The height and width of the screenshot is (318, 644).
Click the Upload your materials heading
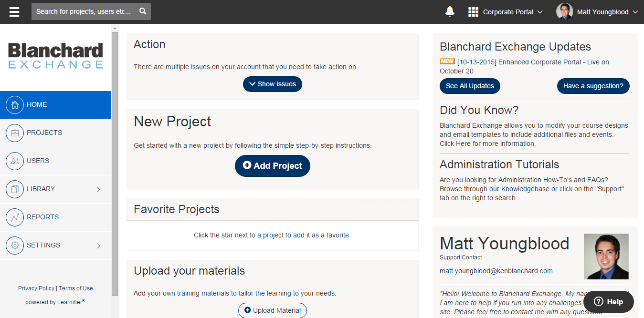pos(190,271)
